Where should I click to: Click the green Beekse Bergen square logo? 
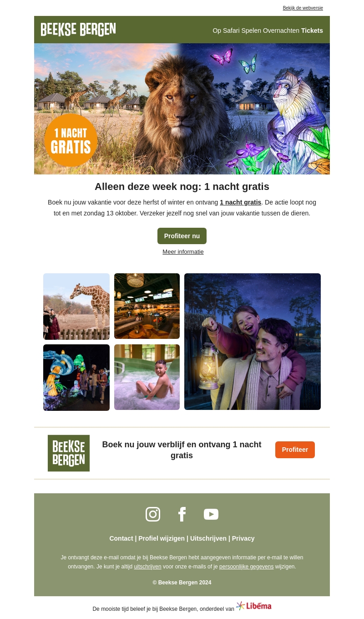click(69, 453)
